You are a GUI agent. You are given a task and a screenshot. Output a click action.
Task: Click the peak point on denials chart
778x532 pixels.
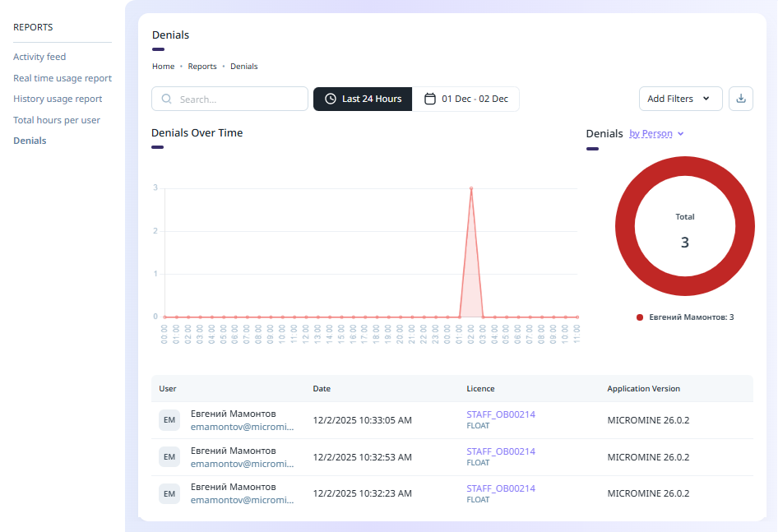(x=471, y=188)
